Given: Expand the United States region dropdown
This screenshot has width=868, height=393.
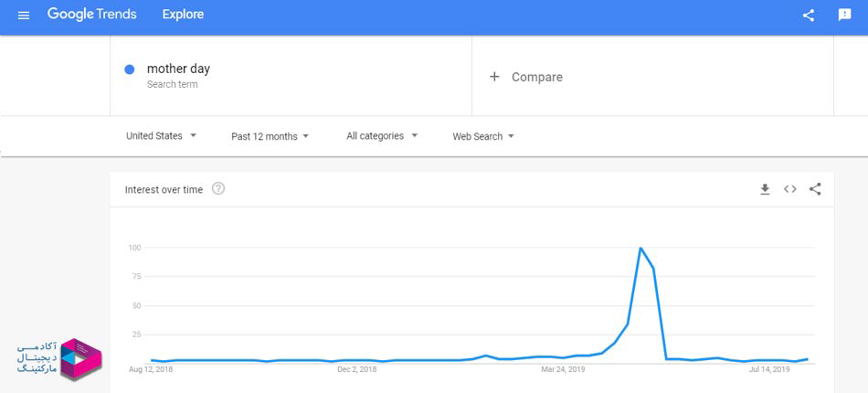Looking at the screenshot, I should (161, 136).
